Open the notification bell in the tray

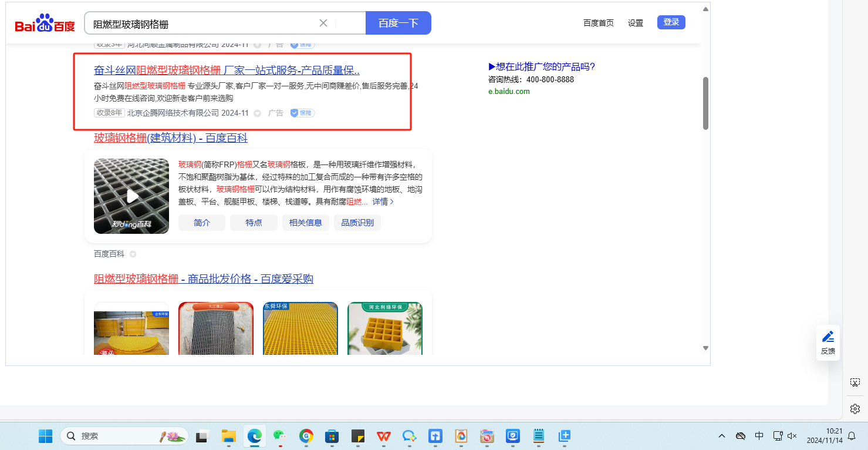tap(853, 436)
